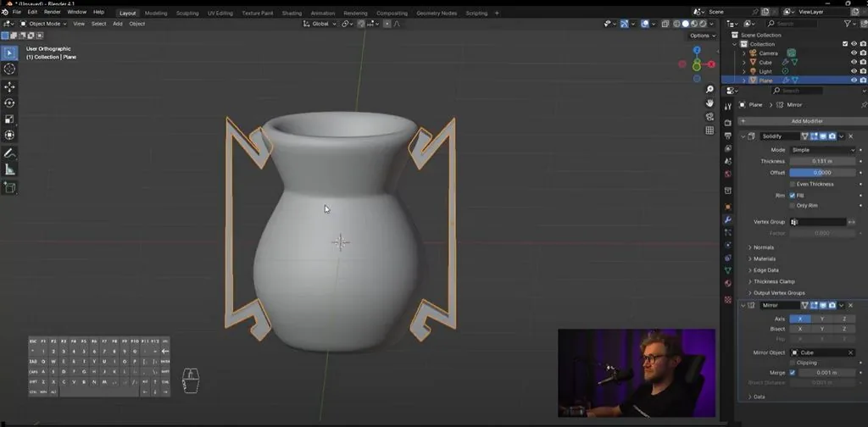Click the Solidify Thickness value field
This screenshot has width=868, height=427.
[822, 162]
